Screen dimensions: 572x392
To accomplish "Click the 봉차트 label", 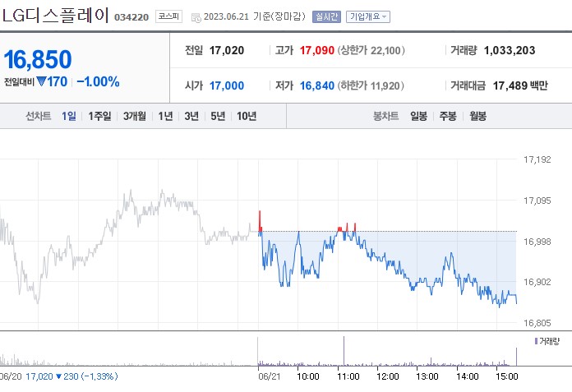I will click(x=385, y=116).
